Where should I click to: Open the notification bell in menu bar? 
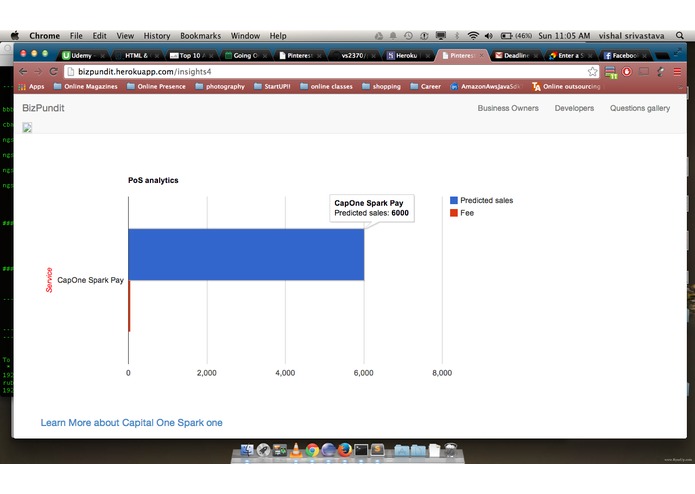click(393, 35)
